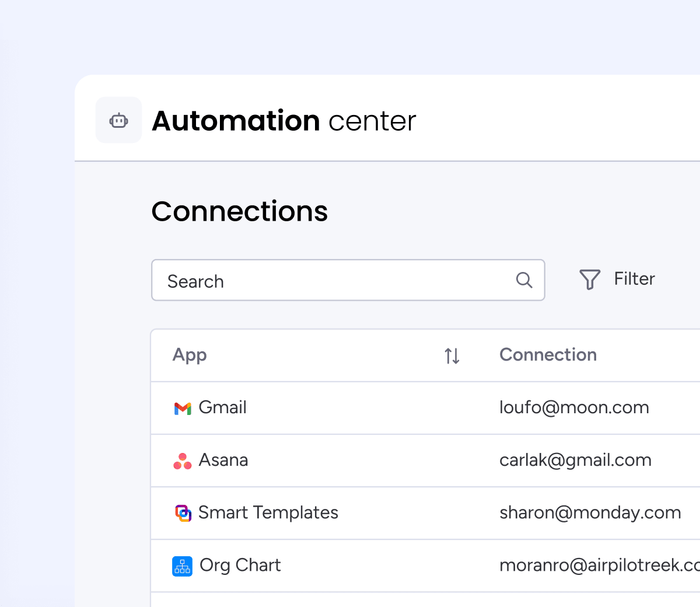Sort by App using arrows icon
Viewport: 700px width, 607px height.
(452, 355)
